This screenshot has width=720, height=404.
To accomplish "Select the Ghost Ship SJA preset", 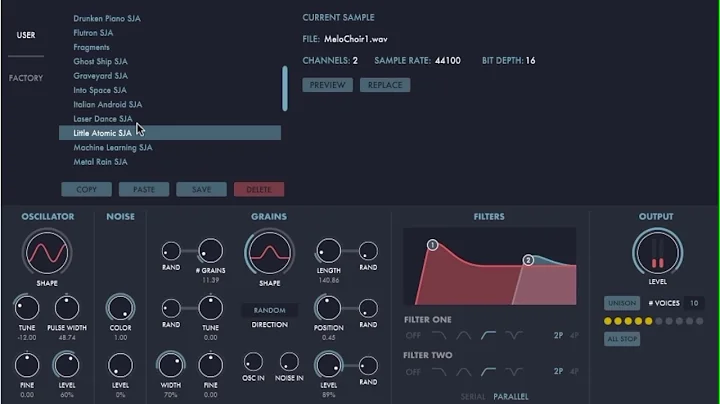I will [x=101, y=62].
